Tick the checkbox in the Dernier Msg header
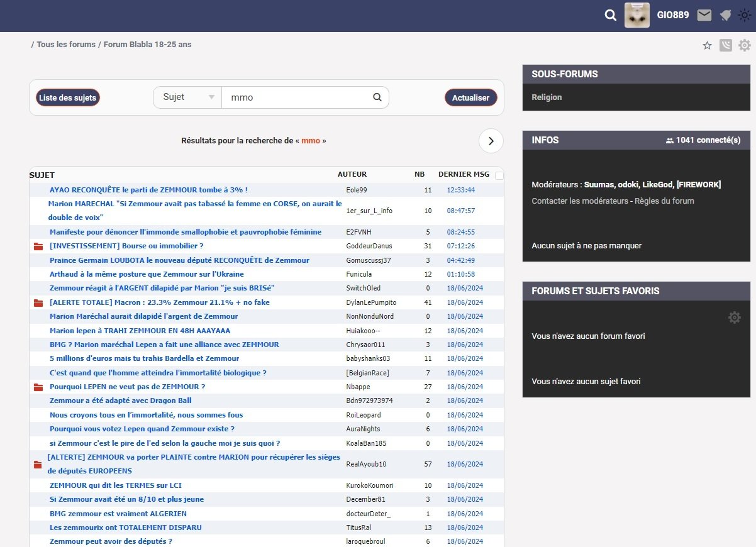 499,175
